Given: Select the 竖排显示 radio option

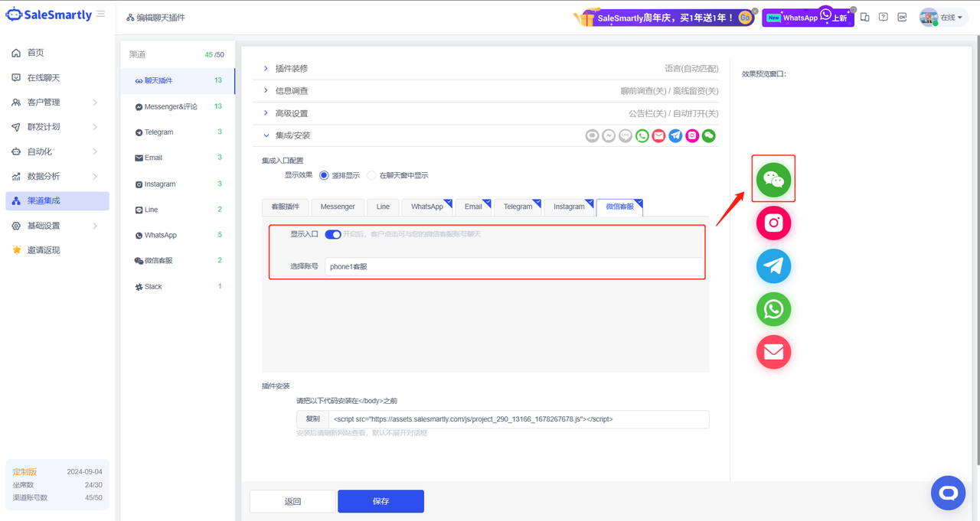Looking at the screenshot, I should [324, 175].
